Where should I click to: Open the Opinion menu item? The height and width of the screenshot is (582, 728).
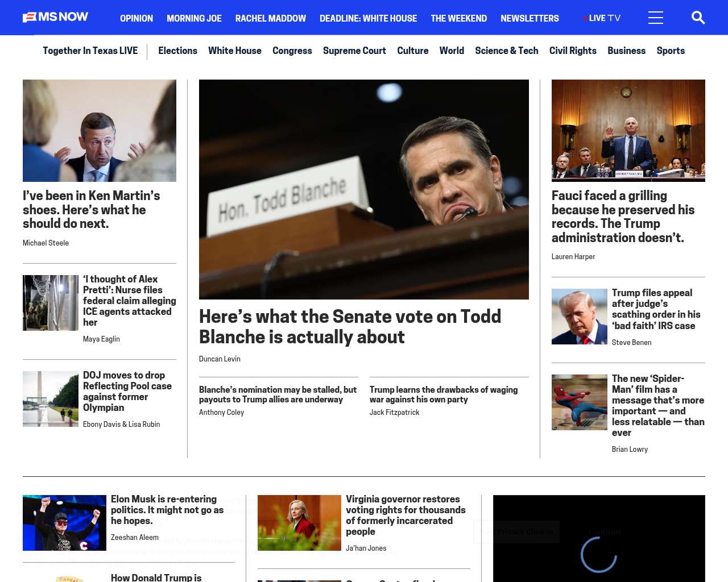tap(136, 18)
